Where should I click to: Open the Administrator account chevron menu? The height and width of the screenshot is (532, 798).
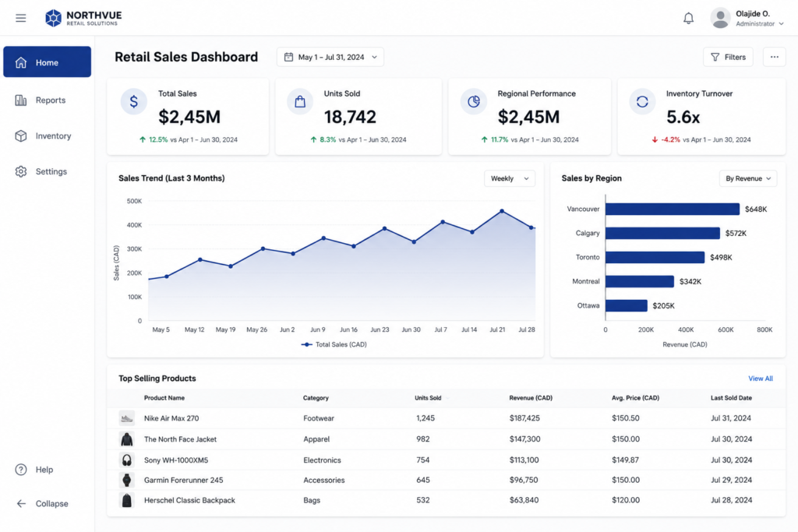[x=781, y=24]
